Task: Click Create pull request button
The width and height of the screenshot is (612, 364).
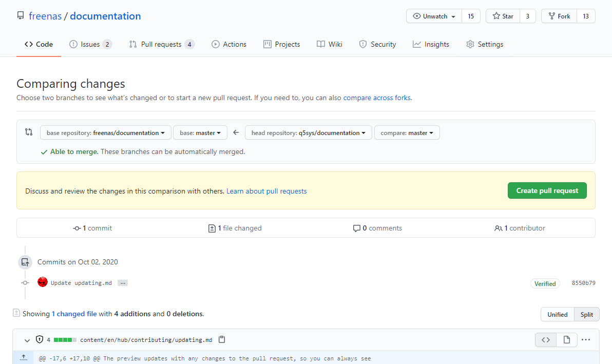Action: tap(547, 190)
